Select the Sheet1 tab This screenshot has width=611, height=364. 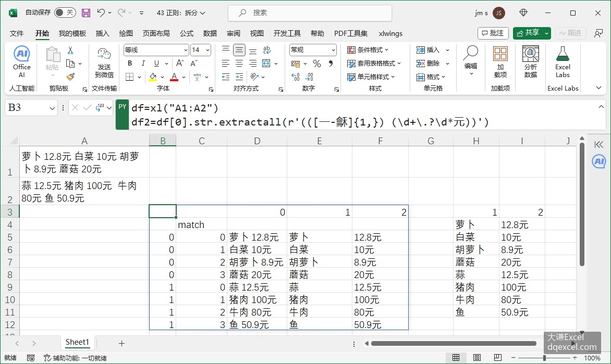click(x=77, y=342)
